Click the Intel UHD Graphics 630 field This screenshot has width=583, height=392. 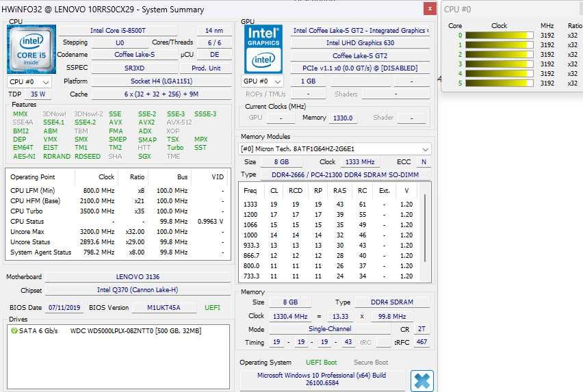click(360, 42)
